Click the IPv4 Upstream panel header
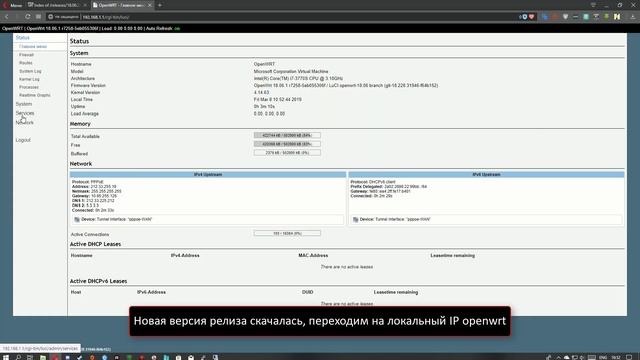This screenshot has height=360, width=640. coord(208,174)
